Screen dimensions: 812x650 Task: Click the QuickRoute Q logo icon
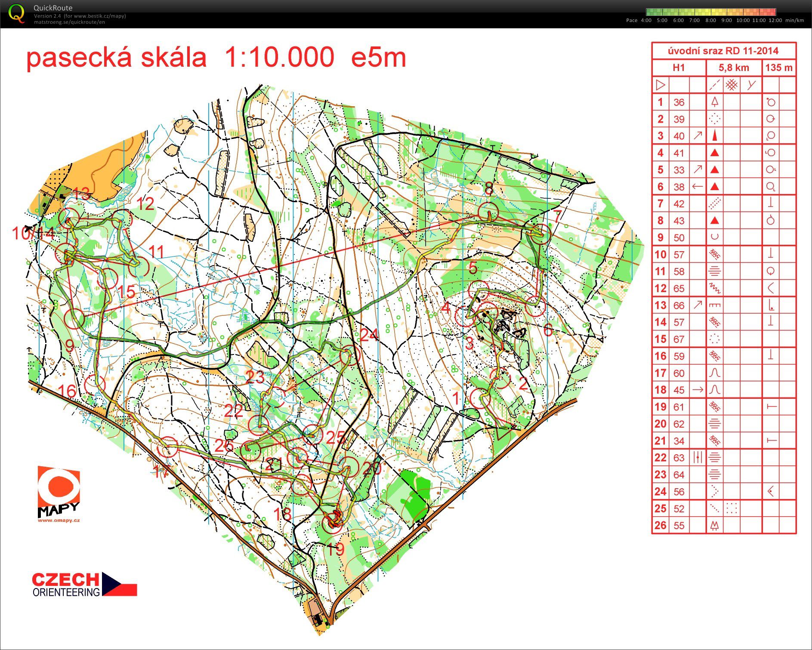[16, 13]
